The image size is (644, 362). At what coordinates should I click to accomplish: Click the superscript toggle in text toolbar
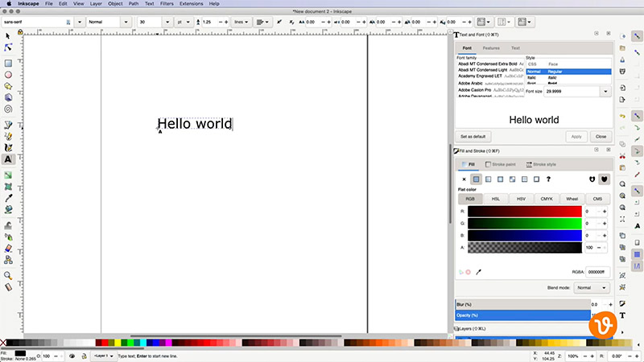click(x=279, y=22)
